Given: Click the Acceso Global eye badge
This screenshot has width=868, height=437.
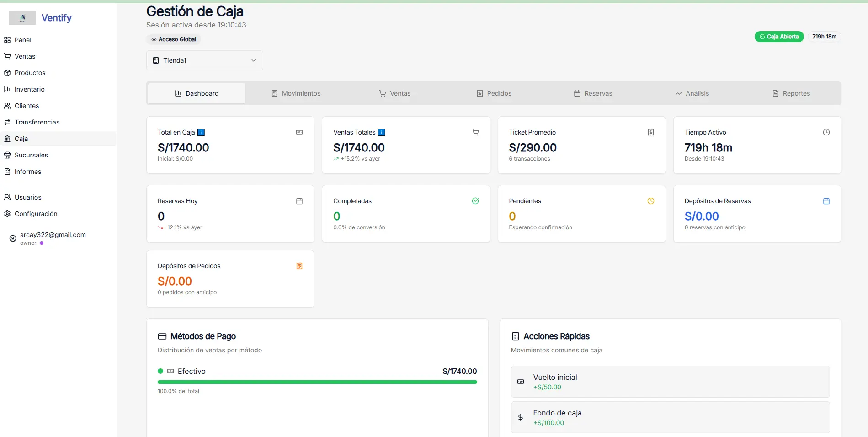Looking at the screenshot, I should (174, 39).
